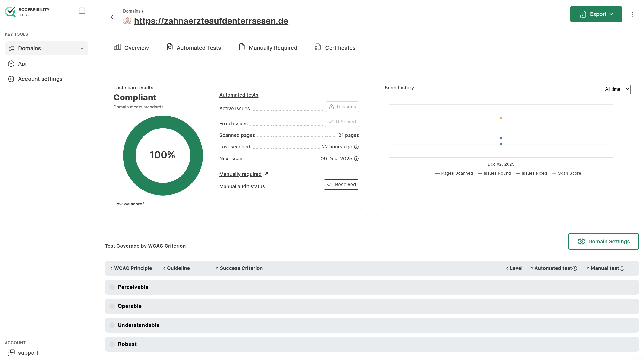644x360 pixels.
Task: Toggle the sidebar collapse icon
Action: (82, 10)
